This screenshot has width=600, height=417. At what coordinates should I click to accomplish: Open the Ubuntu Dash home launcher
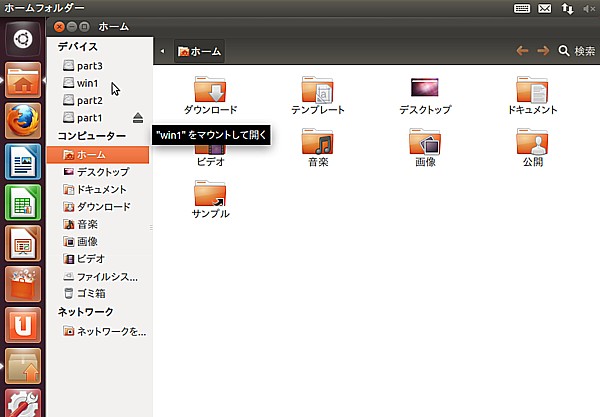(x=23, y=39)
